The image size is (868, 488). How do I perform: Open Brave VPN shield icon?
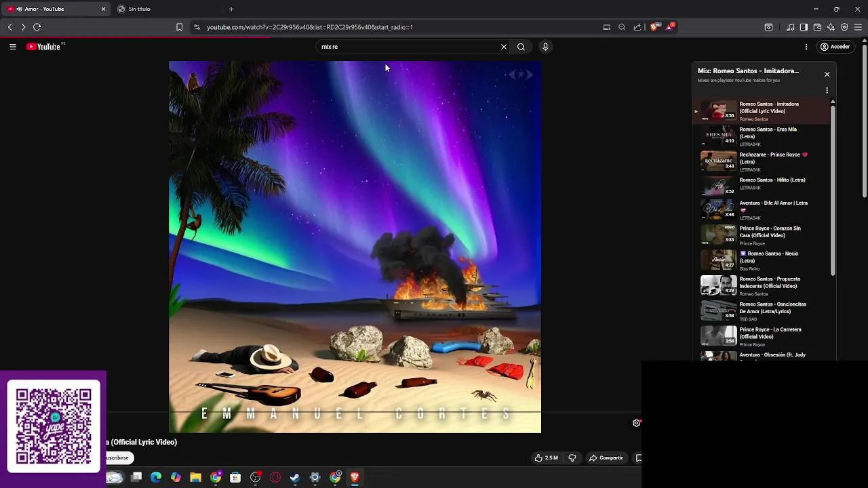click(x=844, y=27)
